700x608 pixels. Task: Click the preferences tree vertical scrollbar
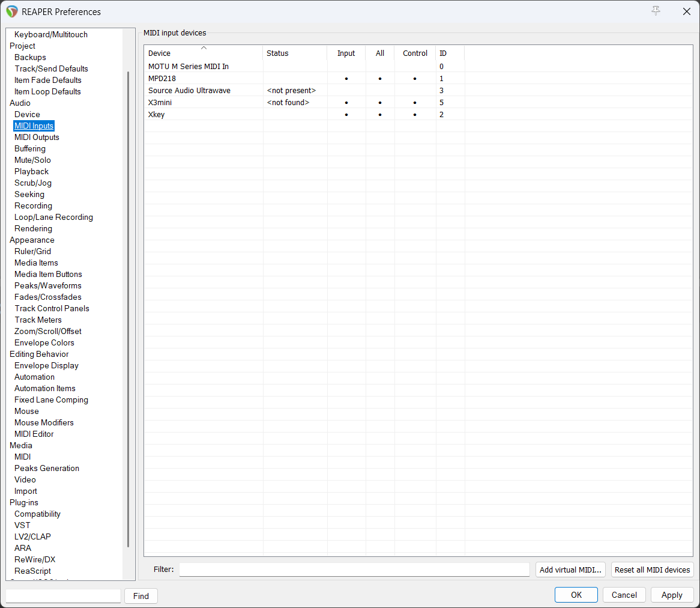tap(128, 308)
